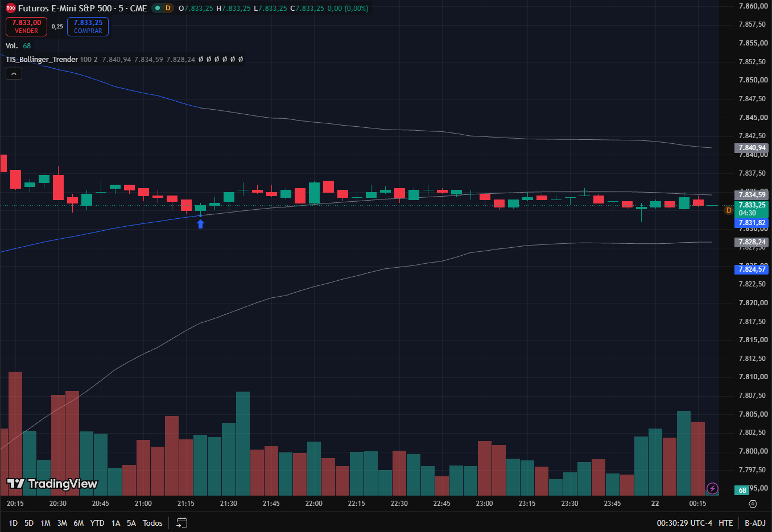Screen dimensions: 772x532
Task: Click the TIS_Bollinger_Trender indicator label
Action: [x=42, y=59]
